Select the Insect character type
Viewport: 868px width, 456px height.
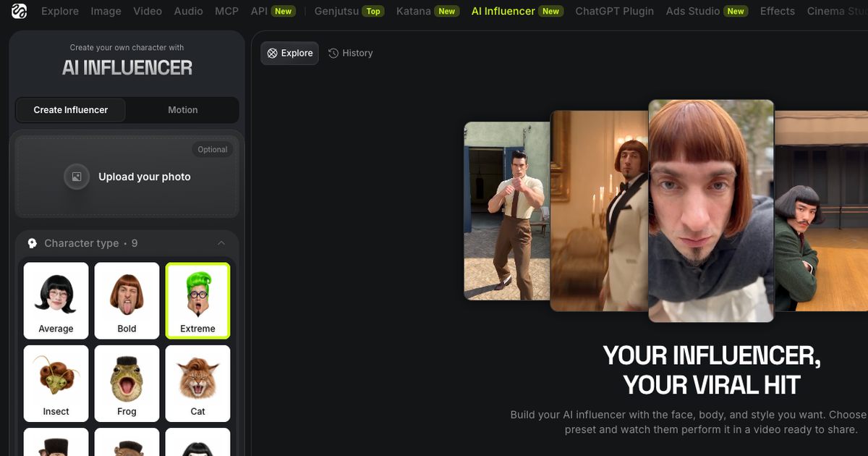coord(56,384)
